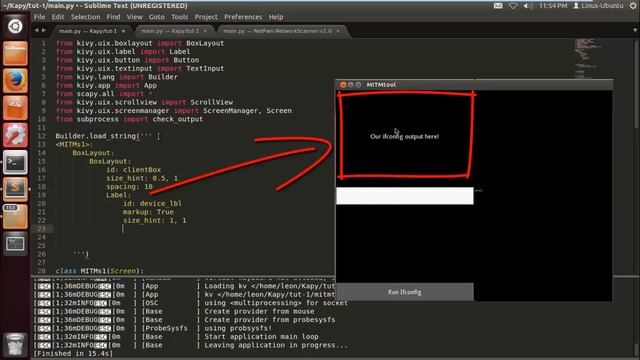Viewport: 640px width, 360px height.
Task: Close the MITMtool window
Action: [343, 84]
